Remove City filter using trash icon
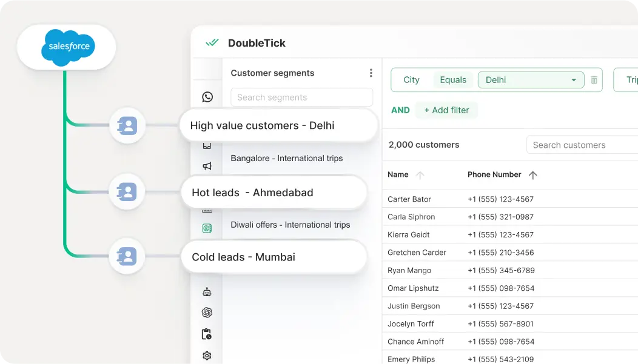Screen dimensions: 638x364 click(x=594, y=79)
